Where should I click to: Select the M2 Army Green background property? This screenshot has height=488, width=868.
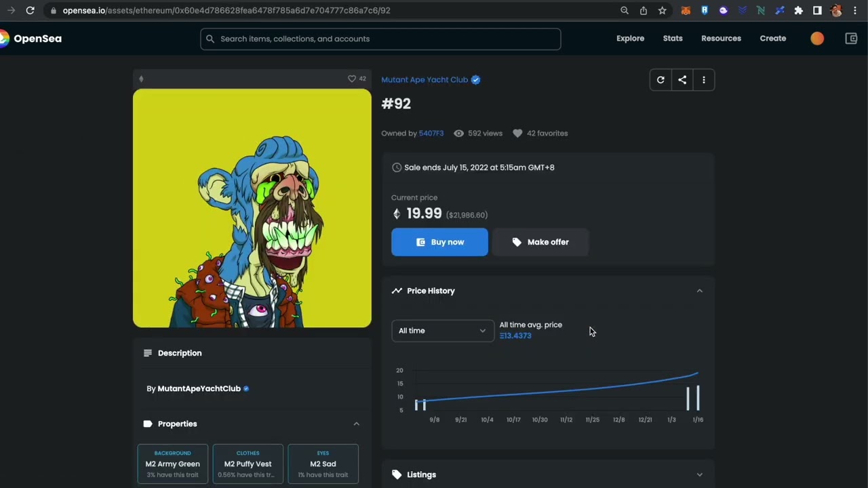(172, 464)
